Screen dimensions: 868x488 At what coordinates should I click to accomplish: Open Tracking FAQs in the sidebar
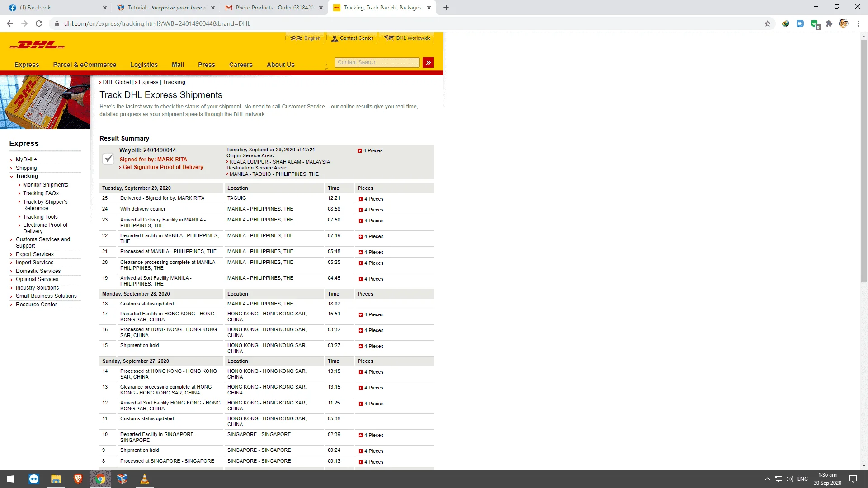point(41,193)
